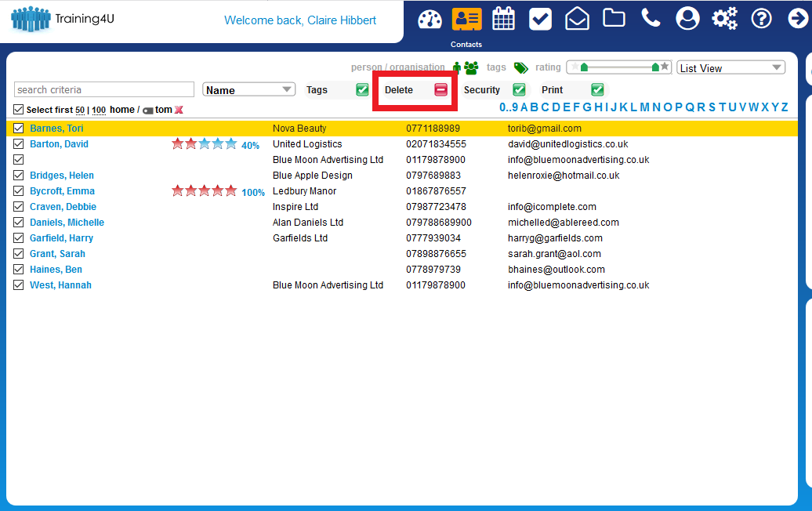Open the Email envelope icon
The image size is (812, 511).
[x=577, y=19]
